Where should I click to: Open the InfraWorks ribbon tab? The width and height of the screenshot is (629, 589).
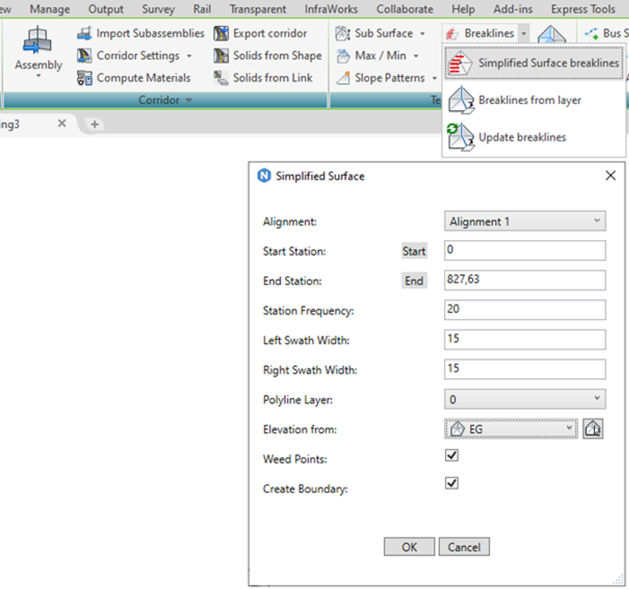[331, 9]
